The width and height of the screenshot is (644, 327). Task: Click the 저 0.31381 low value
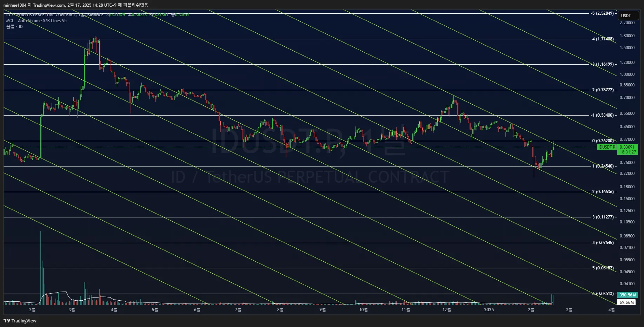tap(159, 15)
